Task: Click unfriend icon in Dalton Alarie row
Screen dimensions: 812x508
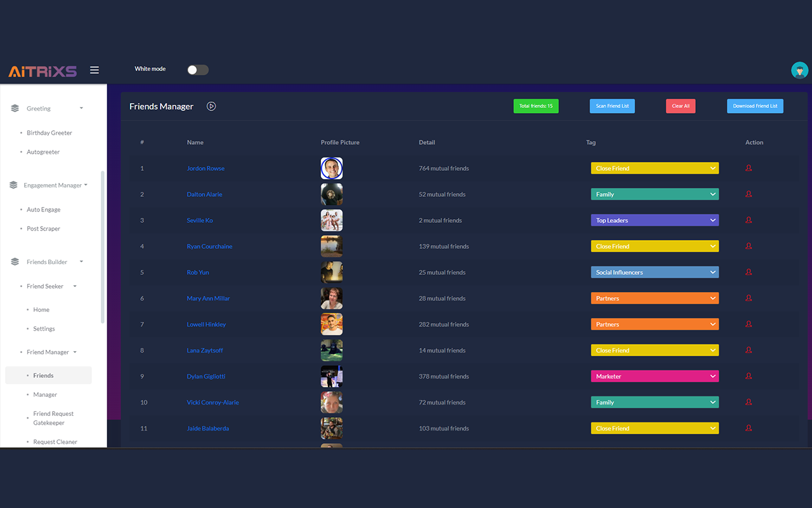Action: tap(749, 194)
